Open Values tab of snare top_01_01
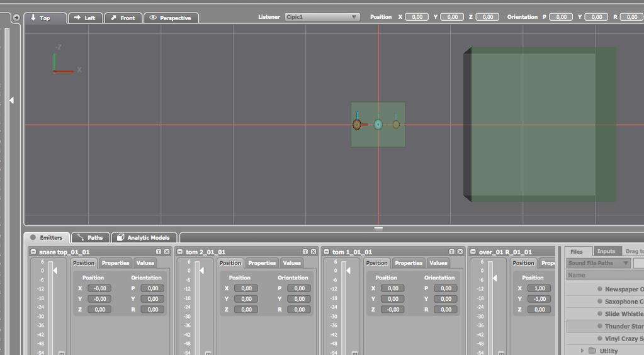This screenshot has width=644, height=355. (145, 263)
